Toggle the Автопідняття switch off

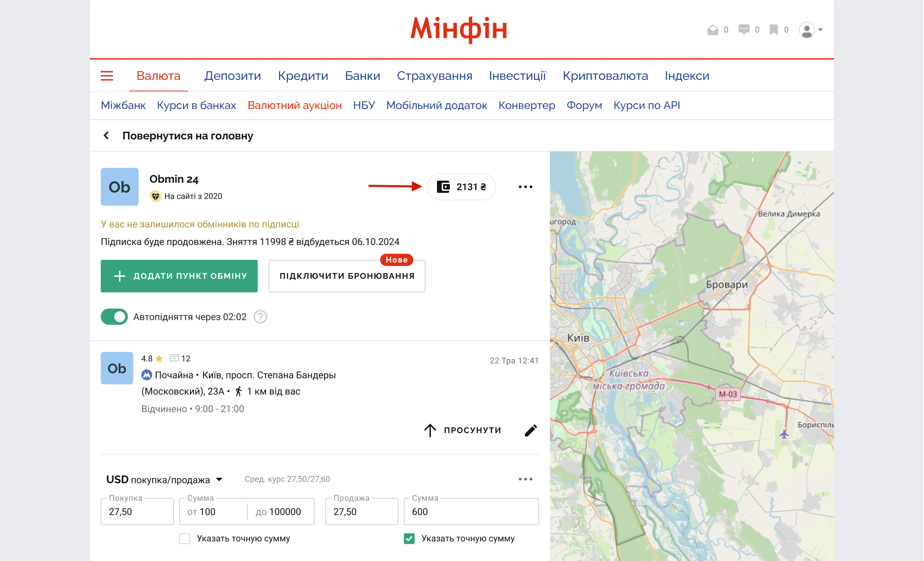click(114, 317)
